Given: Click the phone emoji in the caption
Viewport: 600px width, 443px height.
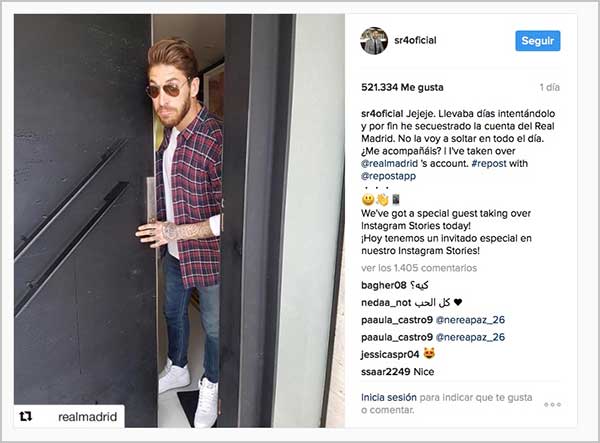Looking at the screenshot, I should (396, 200).
